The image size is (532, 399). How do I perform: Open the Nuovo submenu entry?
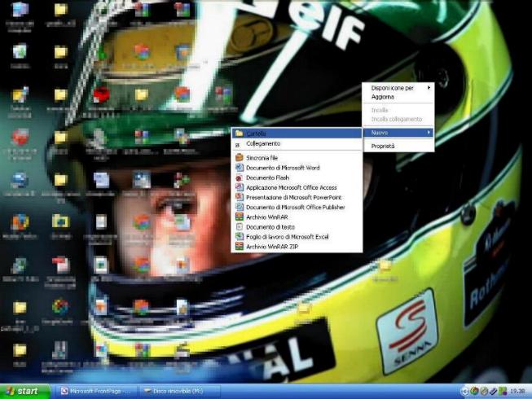pos(398,133)
